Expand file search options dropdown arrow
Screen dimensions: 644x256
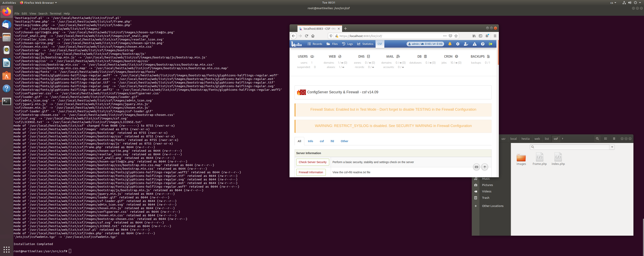612,147
